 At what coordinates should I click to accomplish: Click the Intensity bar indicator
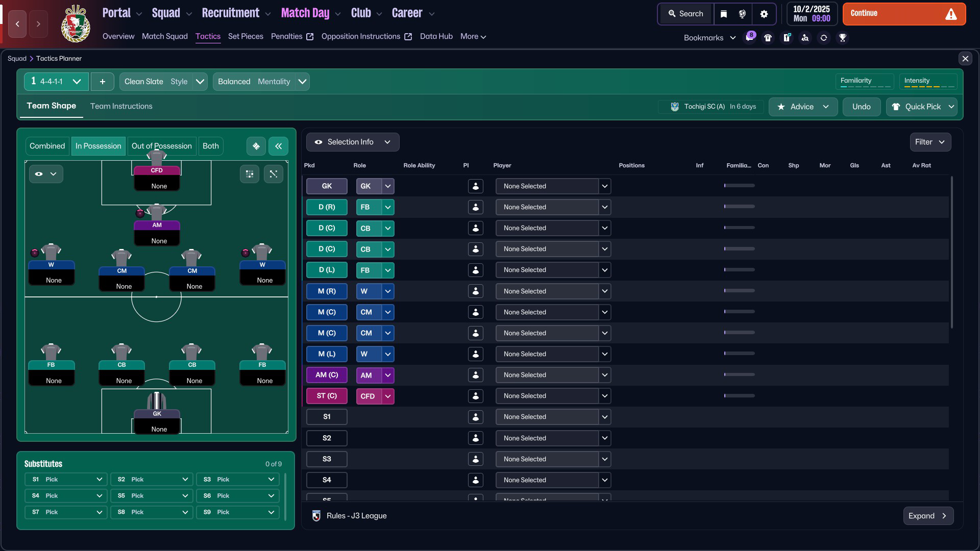pos(928,82)
